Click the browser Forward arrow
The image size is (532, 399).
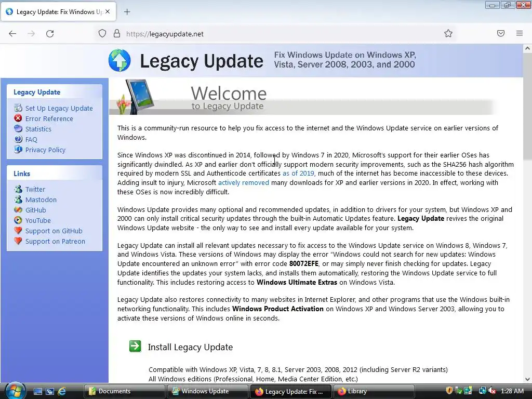(x=31, y=34)
